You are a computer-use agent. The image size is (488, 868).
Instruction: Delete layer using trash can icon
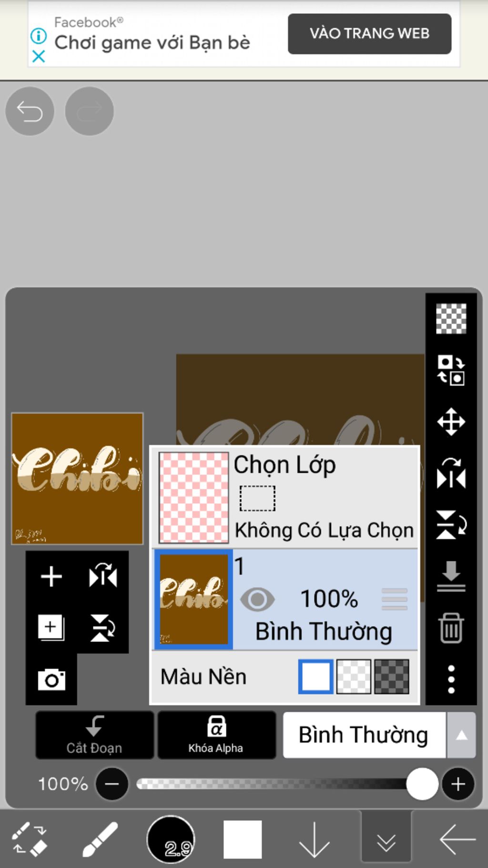(x=451, y=628)
